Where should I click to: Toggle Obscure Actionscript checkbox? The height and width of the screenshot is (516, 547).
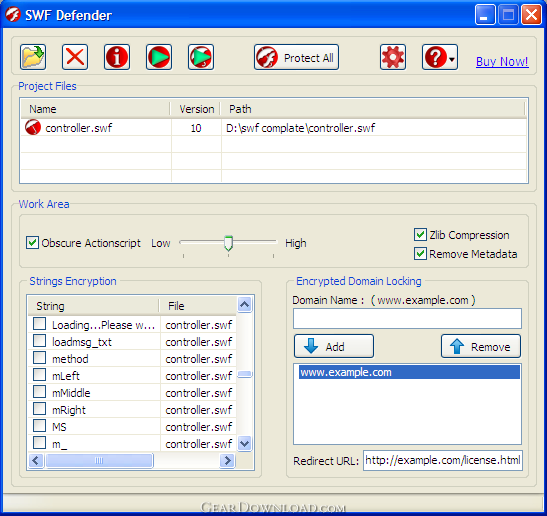pyautogui.click(x=32, y=242)
